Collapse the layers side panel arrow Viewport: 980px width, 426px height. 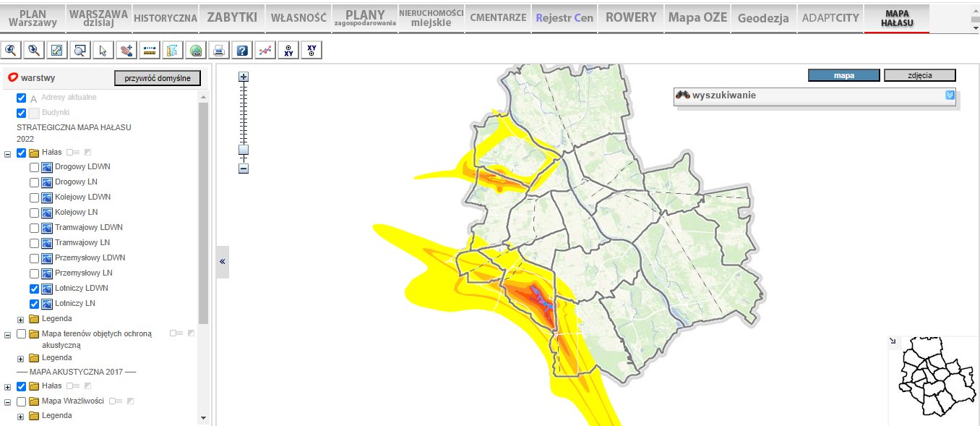click(x=223, y=262)
